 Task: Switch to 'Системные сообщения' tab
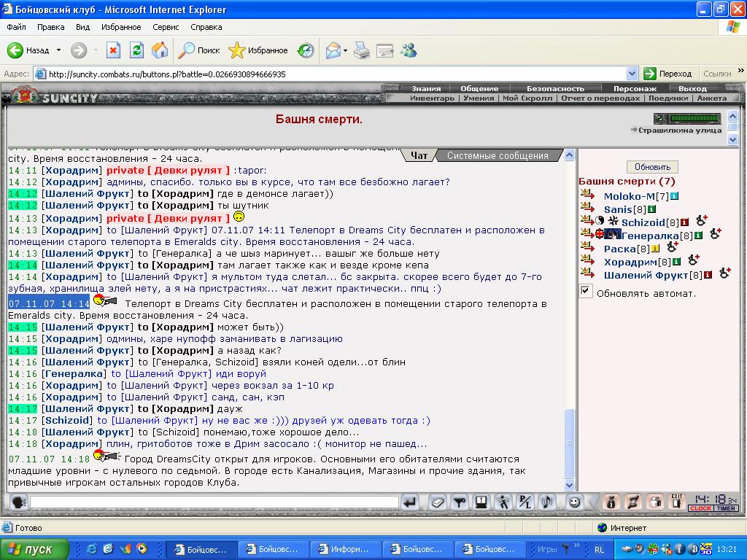498,155
